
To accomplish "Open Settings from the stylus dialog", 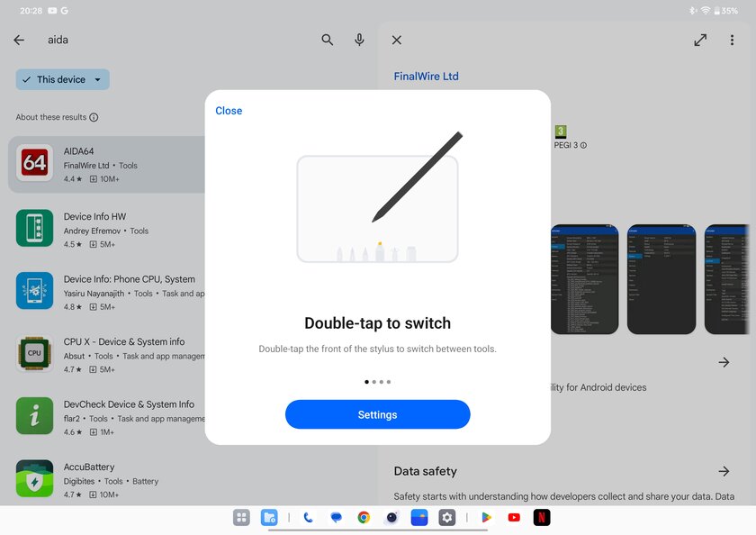I will pyautogui.click(x=377, y=414).
